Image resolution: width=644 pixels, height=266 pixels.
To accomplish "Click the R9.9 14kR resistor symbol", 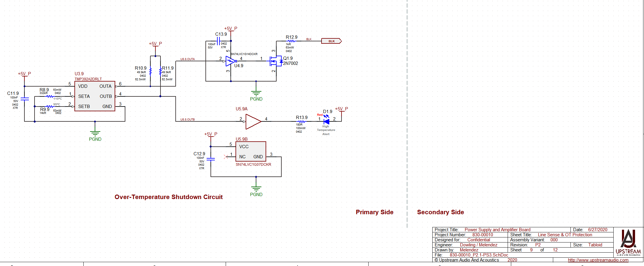I will 50,107.
